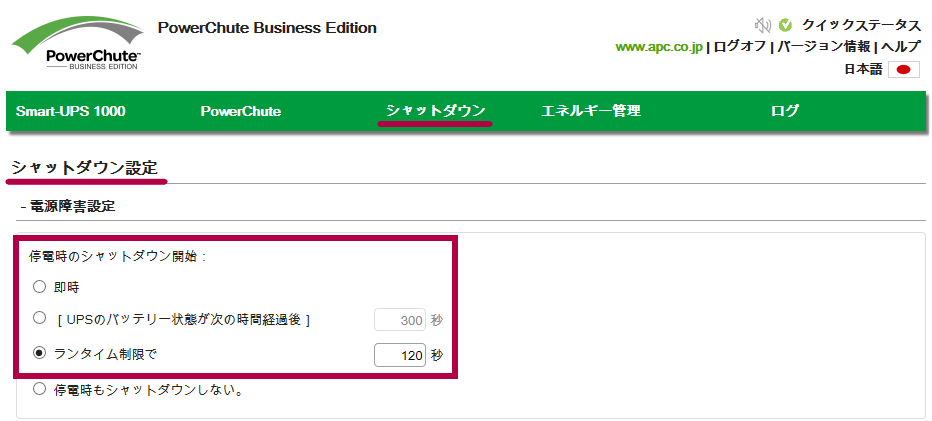Open the シャットダウン menu tab
This screenshot has height=421, width=932.
coord(436,111)
